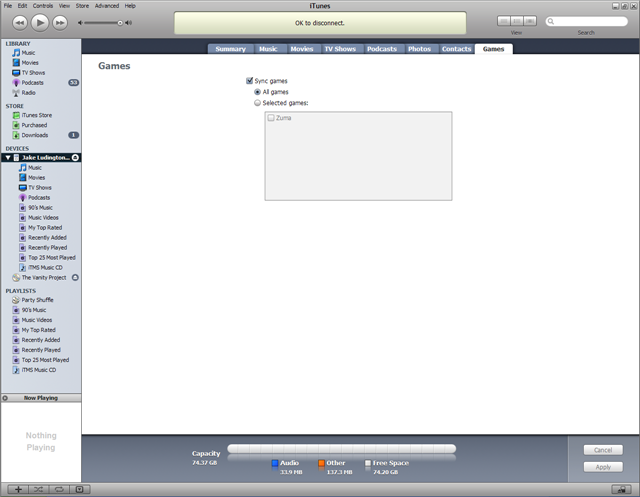
Task: Switch to the Photos tab
Action: (420, 49)
